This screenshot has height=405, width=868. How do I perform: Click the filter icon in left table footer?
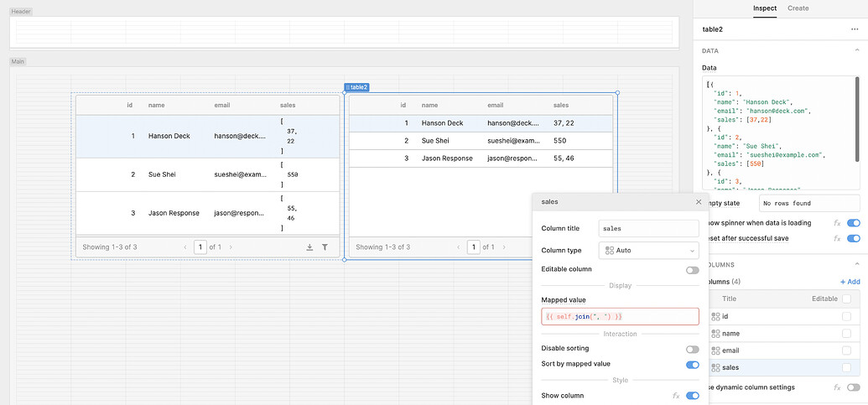click(325, 247)
